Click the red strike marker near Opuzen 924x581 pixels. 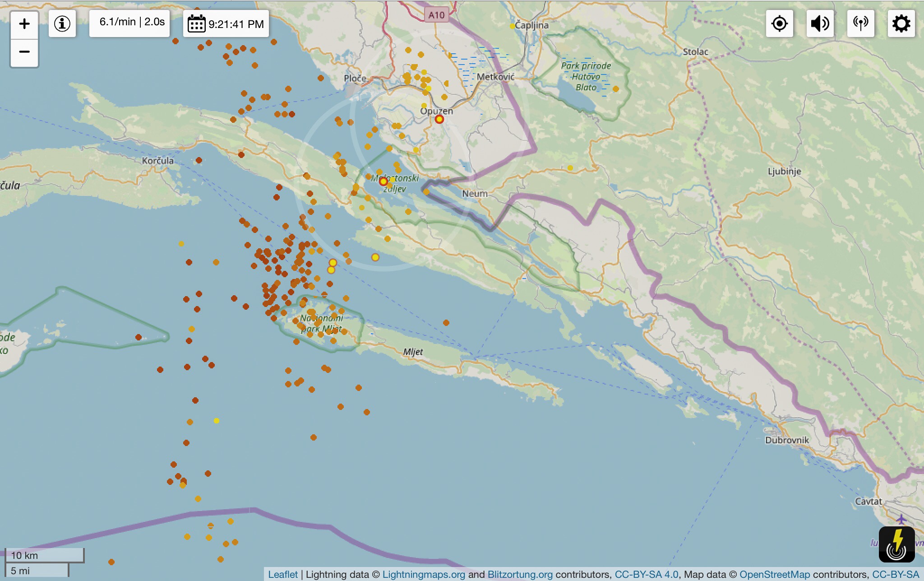point(439,119)
